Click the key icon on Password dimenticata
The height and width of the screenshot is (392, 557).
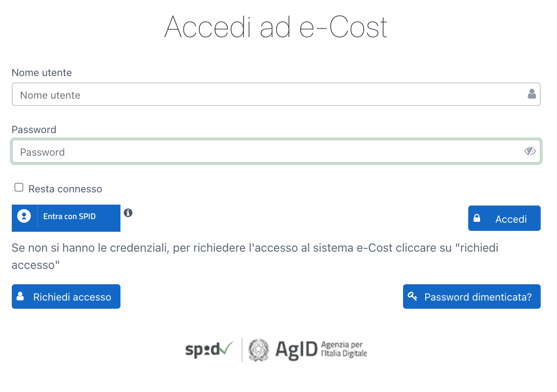click(412, 296)
